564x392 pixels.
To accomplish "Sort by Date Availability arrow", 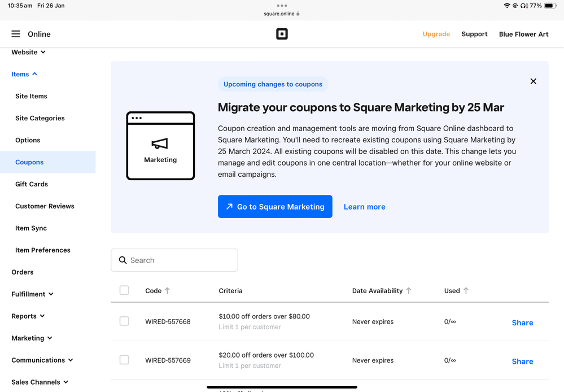I will coord(409,291).
